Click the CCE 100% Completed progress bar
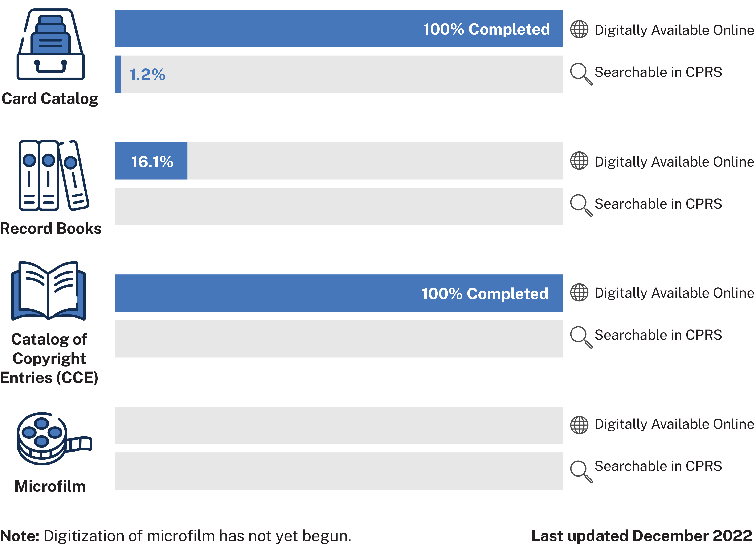This screenshot has height=549, width=756. (x=339, y=293)
